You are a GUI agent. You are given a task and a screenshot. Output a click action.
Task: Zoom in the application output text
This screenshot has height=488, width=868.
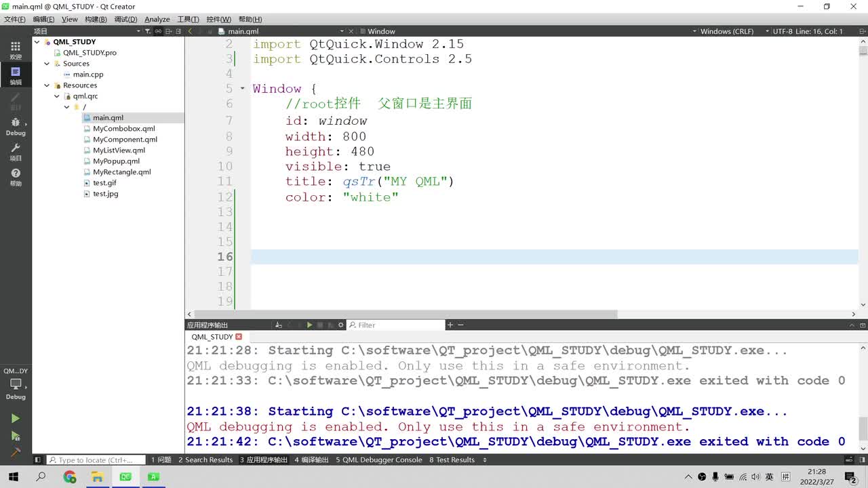point(450,325)
